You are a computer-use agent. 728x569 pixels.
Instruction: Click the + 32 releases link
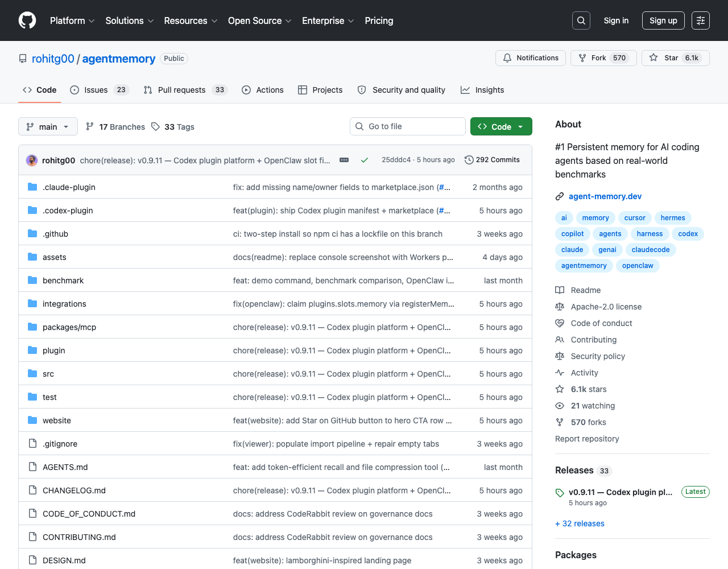(580, 523)
